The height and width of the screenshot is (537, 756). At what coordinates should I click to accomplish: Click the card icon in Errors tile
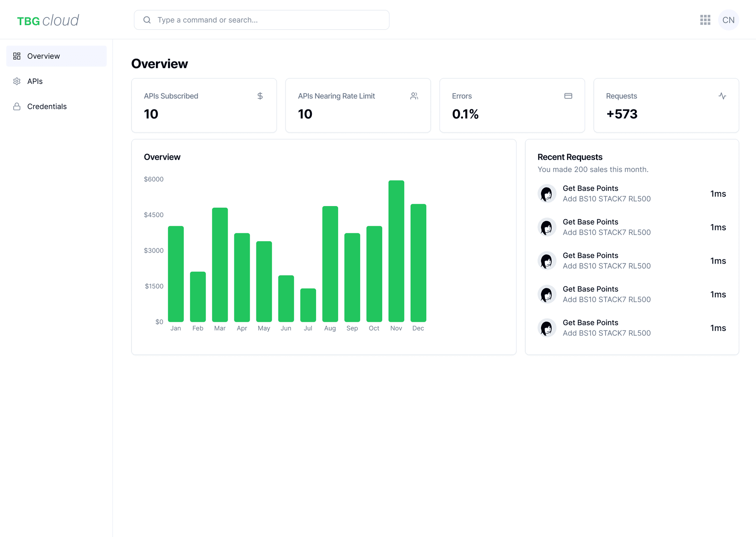568,96
